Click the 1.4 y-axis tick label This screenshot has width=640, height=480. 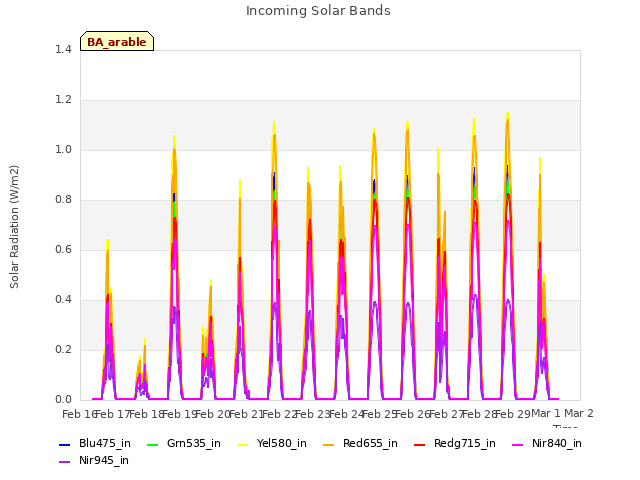(x=63, y=49)
